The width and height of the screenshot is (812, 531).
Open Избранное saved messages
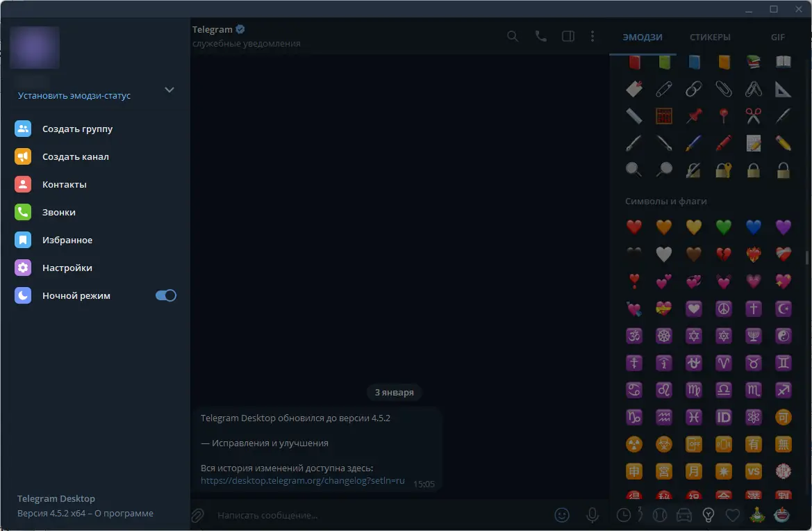click(x=95, y=240)
